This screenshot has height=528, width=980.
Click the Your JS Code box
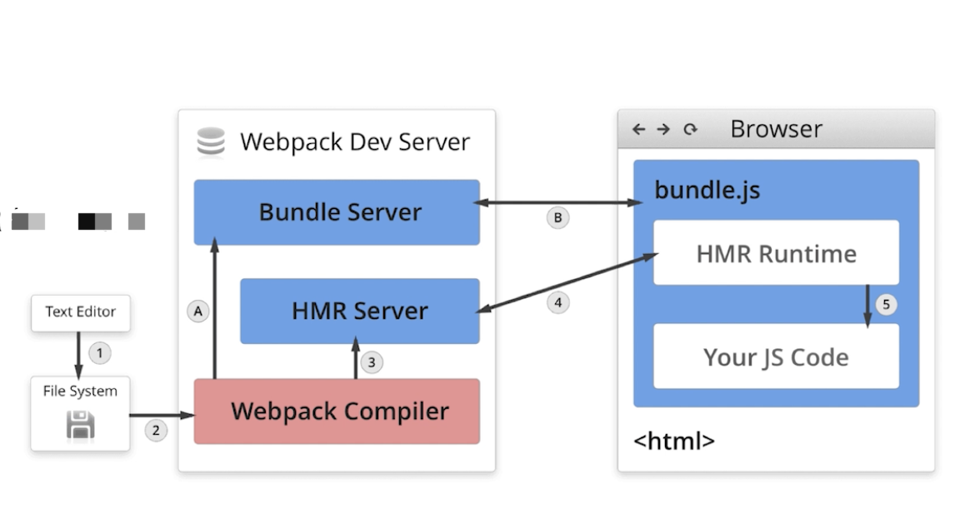pyautogui.click(x=777, y=356)
